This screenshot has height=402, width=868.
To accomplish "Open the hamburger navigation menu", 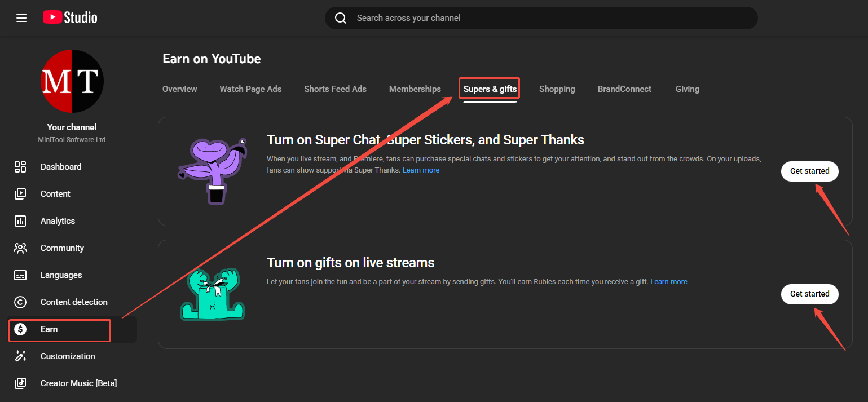I will pyautogui.click(x=21, y=17).
